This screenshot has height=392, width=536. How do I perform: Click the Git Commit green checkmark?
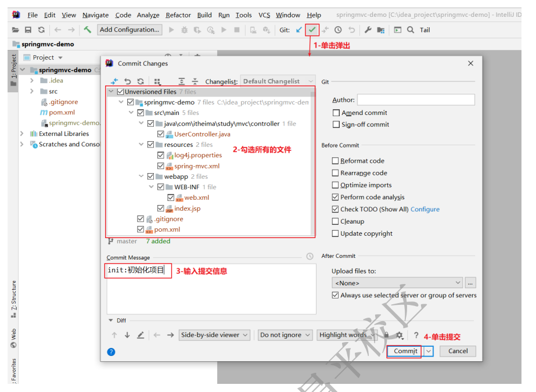point(312,30)
